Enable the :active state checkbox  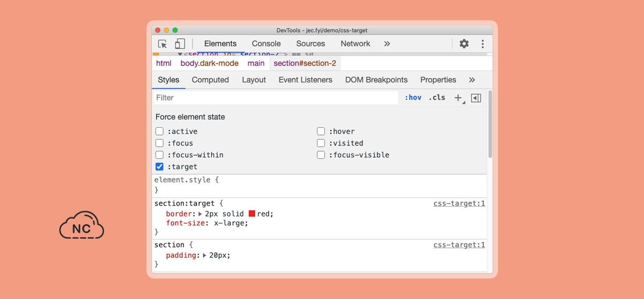[x=160, y=131]
